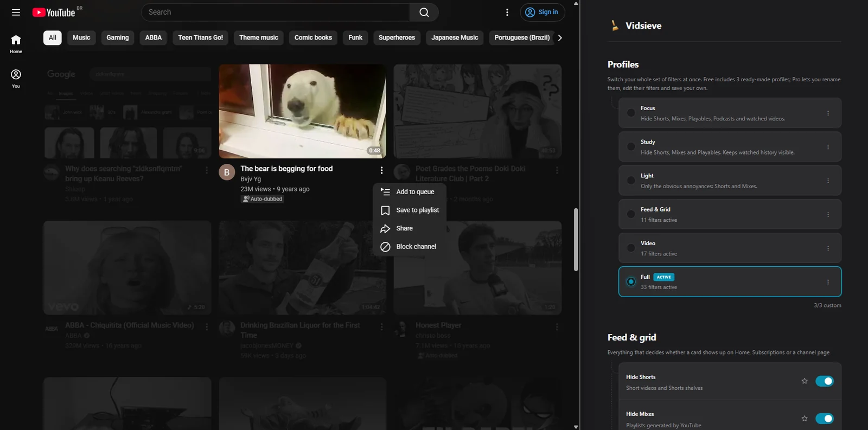
Task: Click the YouTube page vertical scrollbar thumb
Action: pyautogui.click(x=576, y=239)
